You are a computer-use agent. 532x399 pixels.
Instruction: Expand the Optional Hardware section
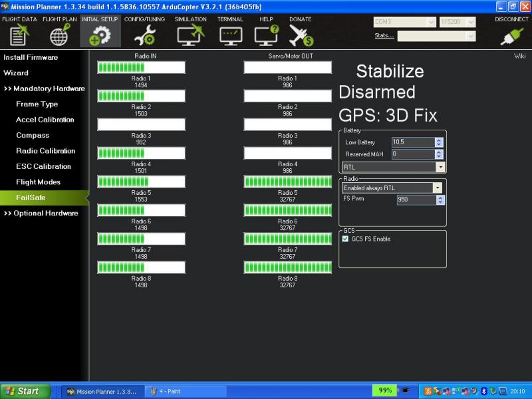41,213
